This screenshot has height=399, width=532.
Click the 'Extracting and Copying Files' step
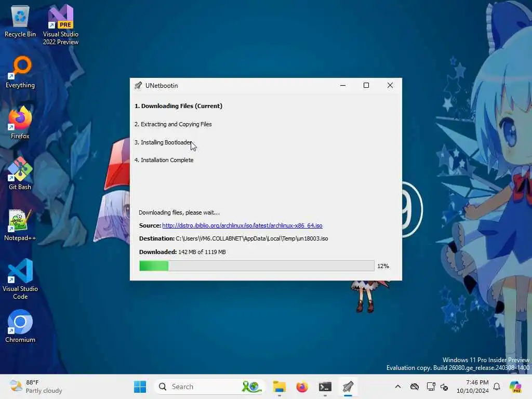point(173,124)
